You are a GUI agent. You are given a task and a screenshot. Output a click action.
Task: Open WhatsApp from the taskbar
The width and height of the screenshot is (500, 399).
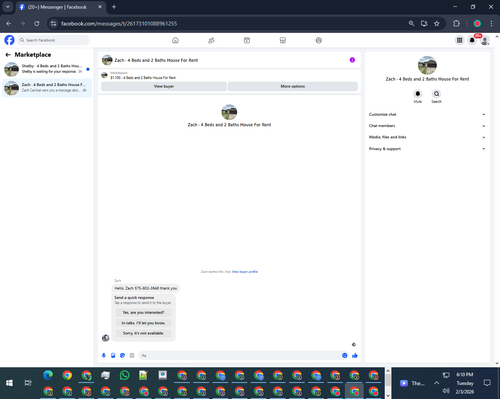124,375
